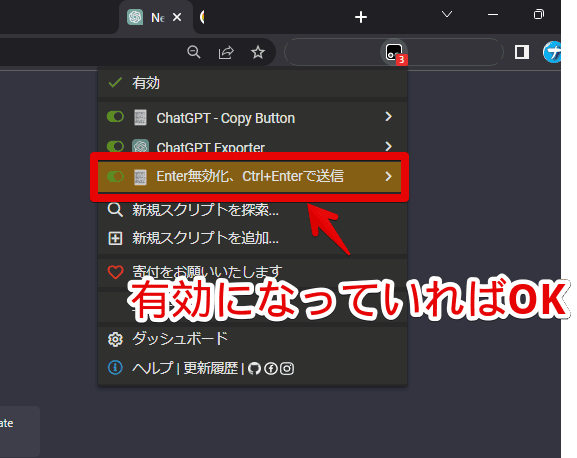This screenshot has width=577, height=458.
Task: Click the blue info help icon
Action: coord(115,368)
